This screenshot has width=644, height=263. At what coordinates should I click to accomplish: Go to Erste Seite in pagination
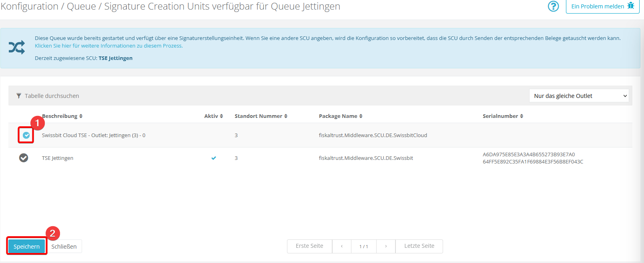tap(309, 246)
